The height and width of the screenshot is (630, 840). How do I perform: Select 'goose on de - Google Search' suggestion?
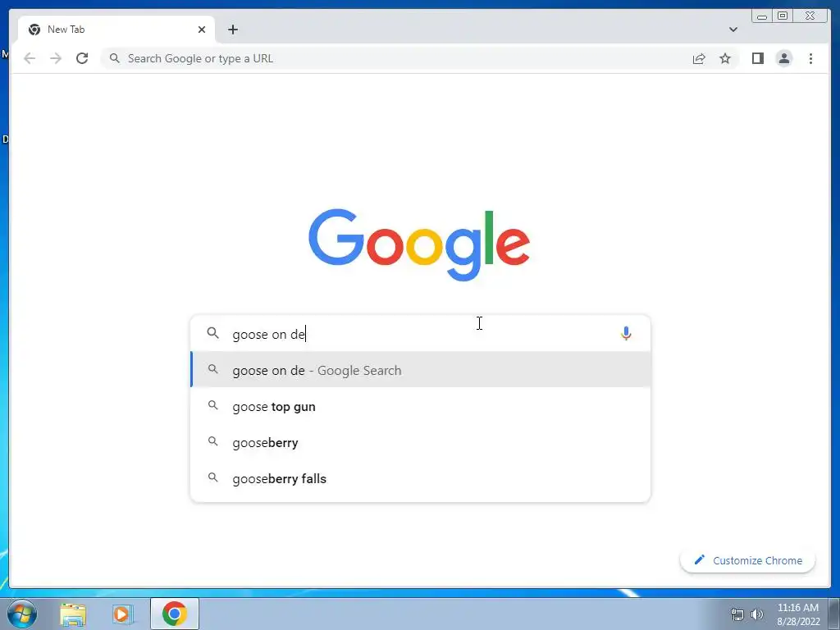click(x=421, y=370)
